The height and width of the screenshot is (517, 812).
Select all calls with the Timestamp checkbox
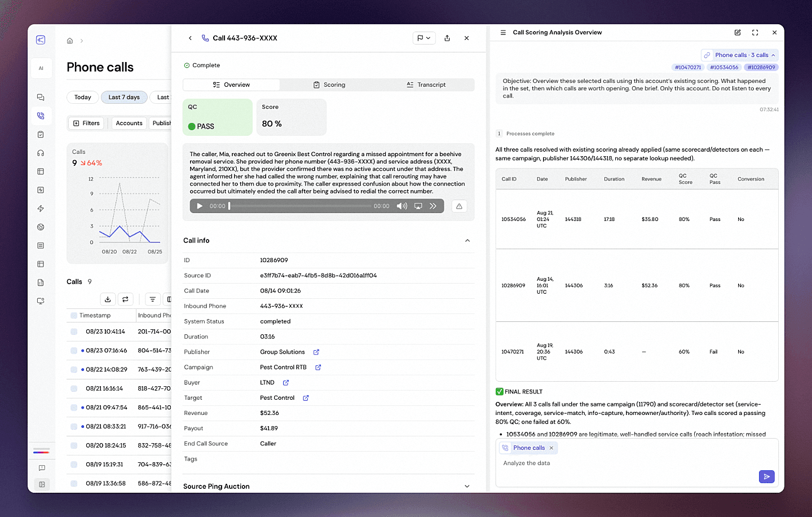(74, 316)
